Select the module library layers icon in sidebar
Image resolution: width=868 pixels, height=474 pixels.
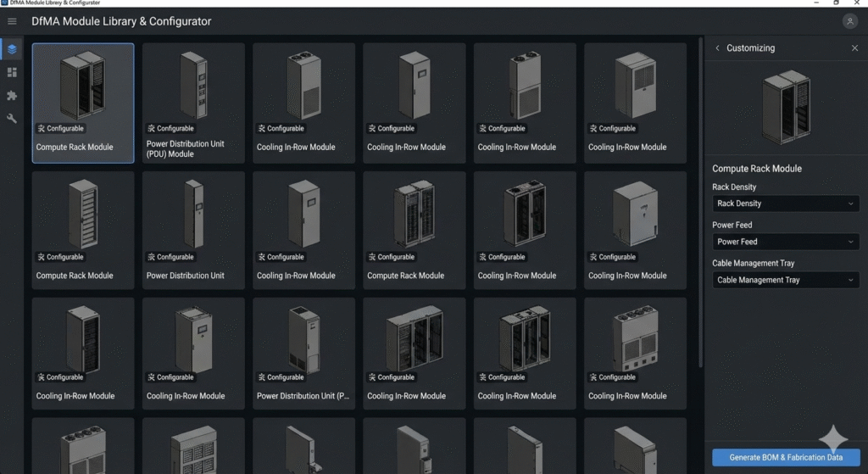coord(12,49)
